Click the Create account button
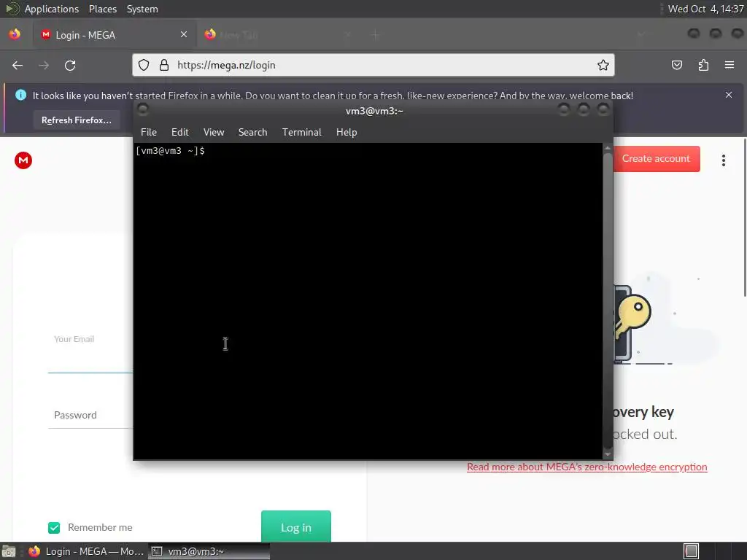Image resolution: width=747 pixels, height=560 pixels. click(x=656, y=158)
